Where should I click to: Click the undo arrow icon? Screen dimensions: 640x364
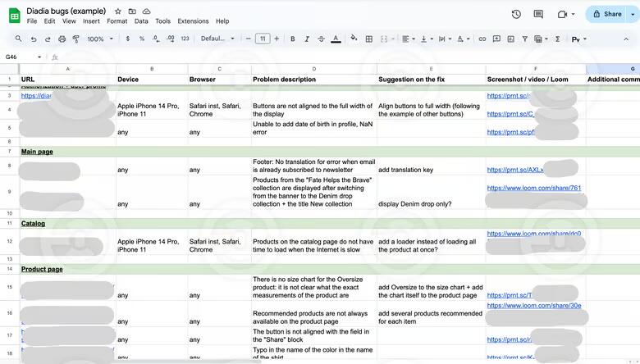click(x=33, y=39)
